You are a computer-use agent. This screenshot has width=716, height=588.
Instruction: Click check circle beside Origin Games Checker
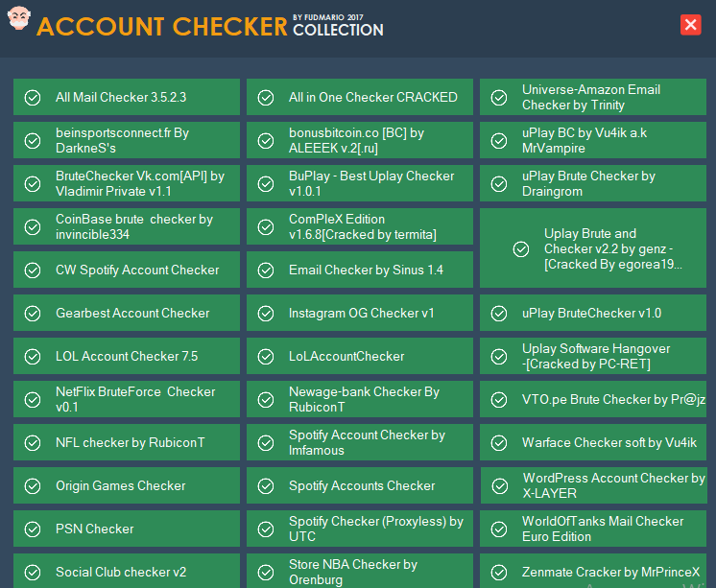tap(33, 485)
